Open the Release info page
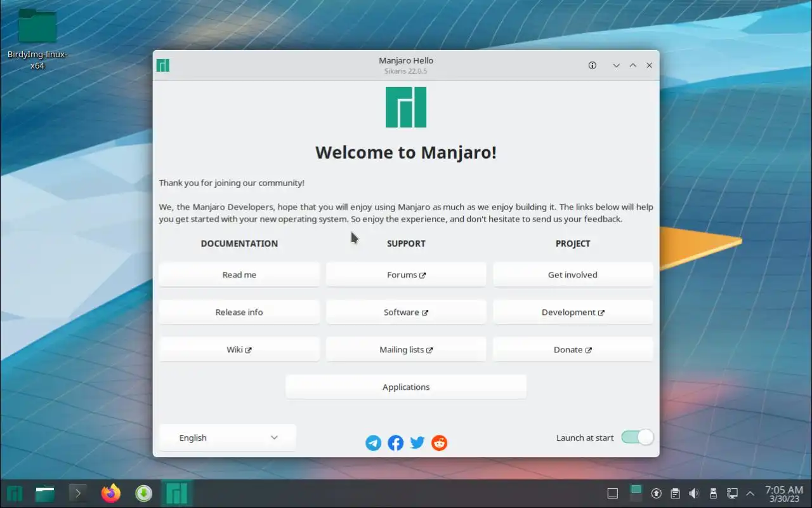 (x=239, y=312)
